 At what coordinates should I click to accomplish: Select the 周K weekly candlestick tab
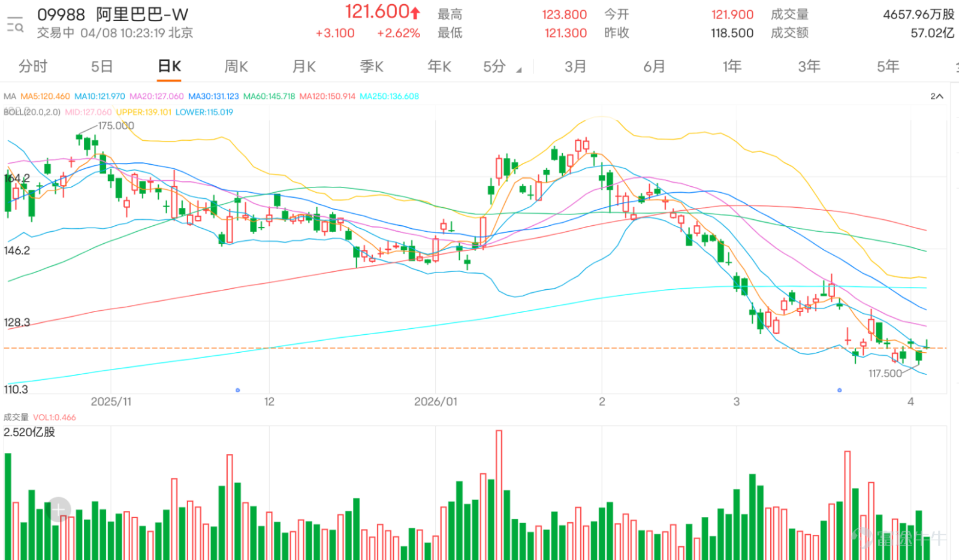tap(236, 66)
